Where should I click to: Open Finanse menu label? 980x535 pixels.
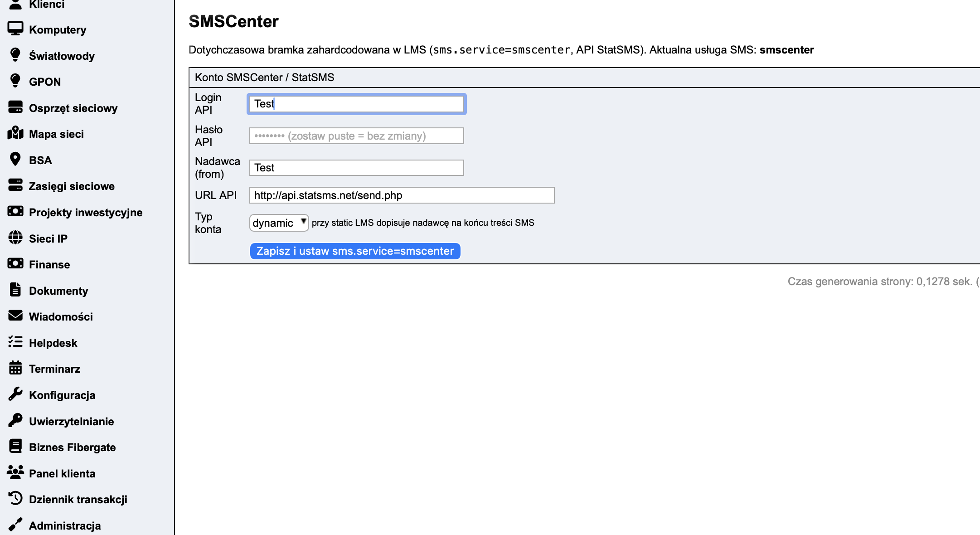click(49, 264)
